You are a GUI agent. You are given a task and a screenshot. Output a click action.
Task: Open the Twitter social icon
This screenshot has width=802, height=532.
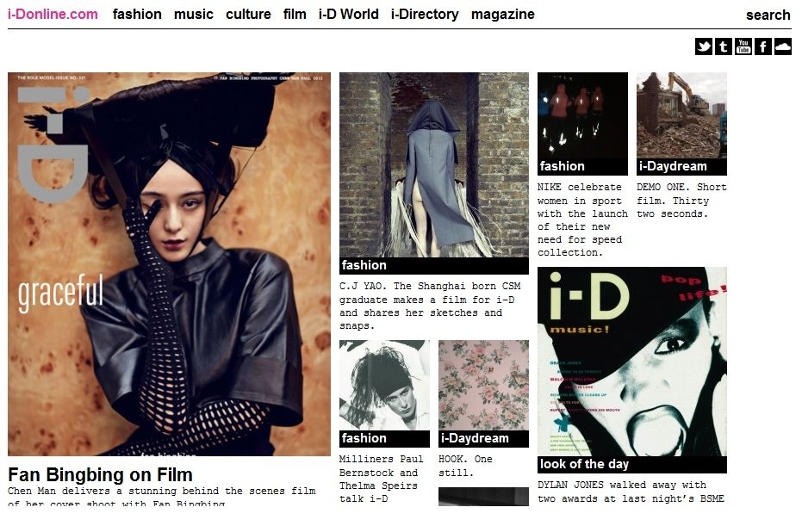click(704, 46)
